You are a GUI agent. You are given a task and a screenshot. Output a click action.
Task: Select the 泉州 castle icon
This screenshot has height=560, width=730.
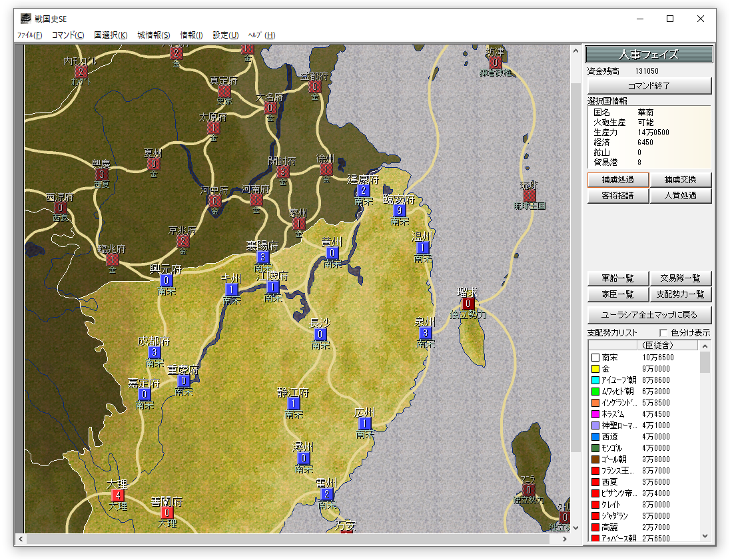click(x=426, y=332)
